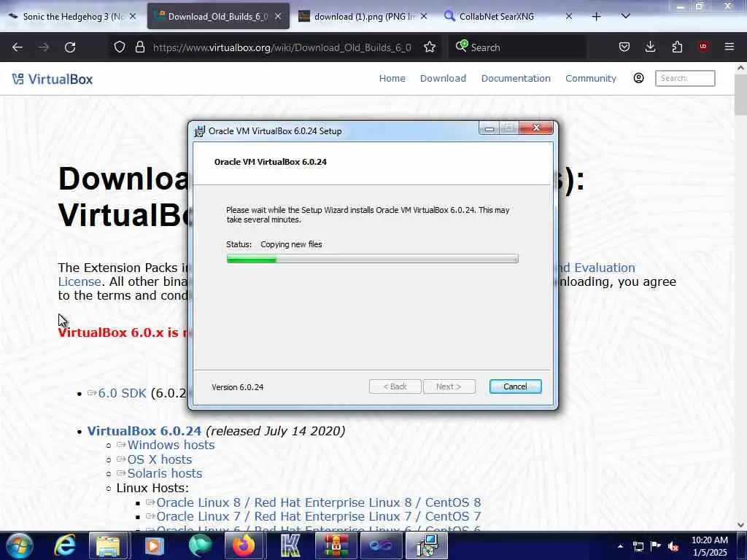
Task: Close the download (1).png tab
Action: (x=424, y=16)
